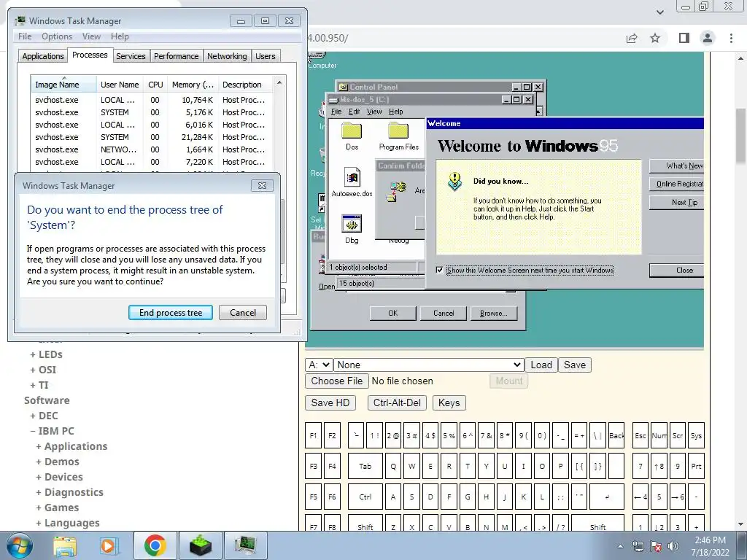747x560 pixels.
Task: Open the Services tab
Action: (131, 56)
